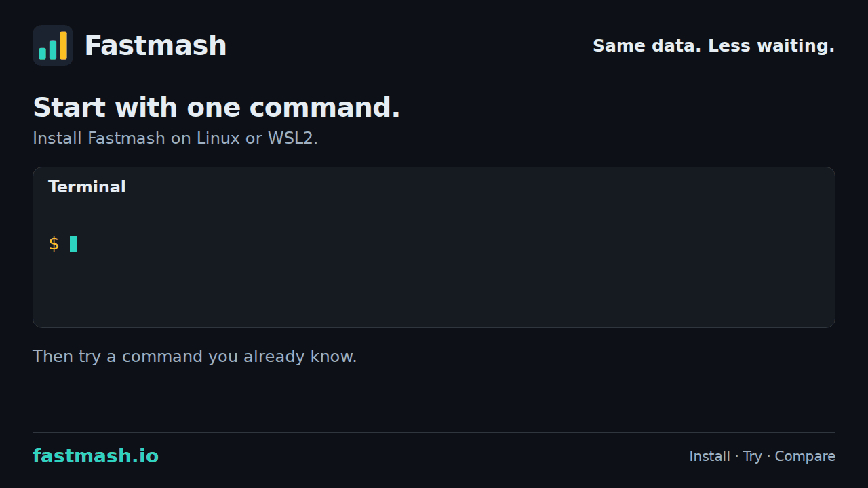The width and height of the screenshot is (868, 488).
Task: Click the tall yellow bar in logo
Action: click(64, 45)
